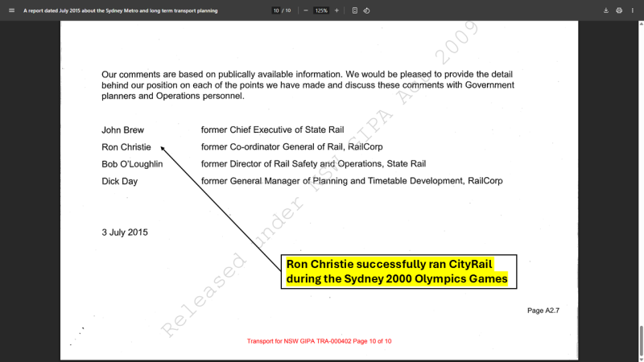Viewport: 644px width, 362px height.
Task: Click the name Dick Day
Action: click(119, 182)
